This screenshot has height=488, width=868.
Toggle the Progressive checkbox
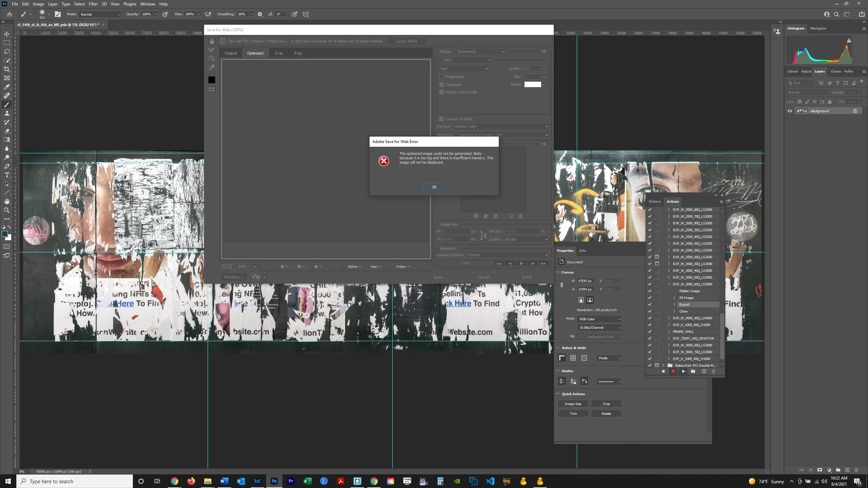(x=442, y=77)
